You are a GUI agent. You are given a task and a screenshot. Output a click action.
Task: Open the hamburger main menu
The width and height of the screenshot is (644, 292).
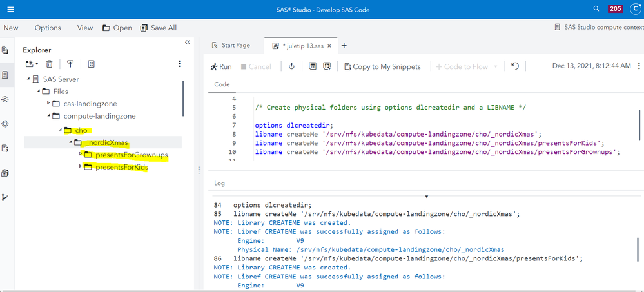tap(11, 9)
